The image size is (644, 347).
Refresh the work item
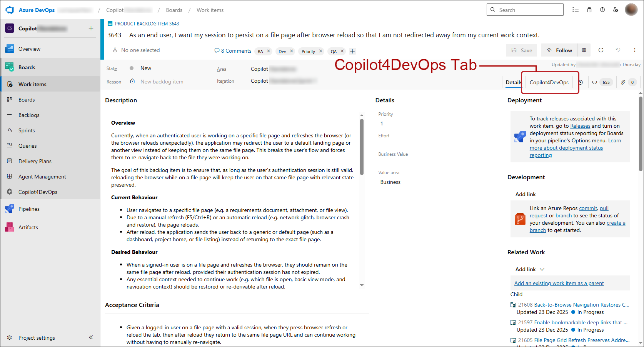coord(601,50)
